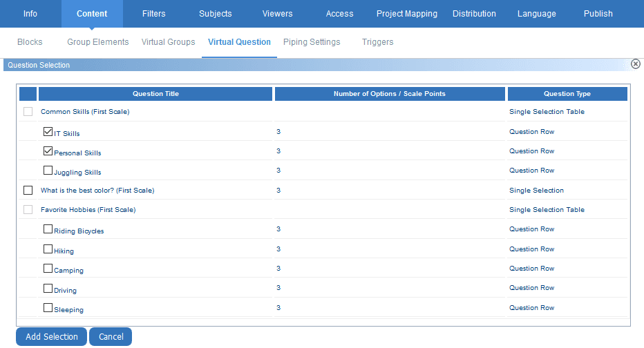Go to the Triggers sub-tab

(x=377, y=42)
